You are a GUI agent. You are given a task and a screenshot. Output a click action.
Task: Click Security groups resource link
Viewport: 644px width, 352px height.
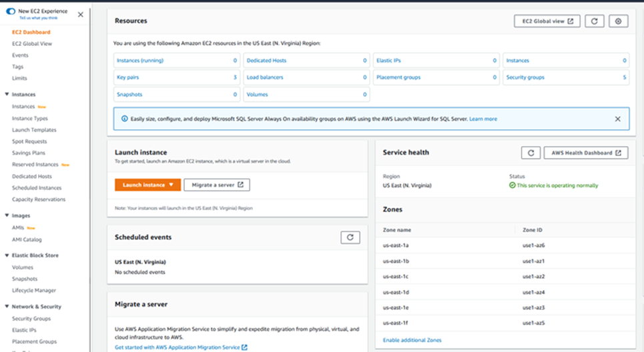(525, 77)
